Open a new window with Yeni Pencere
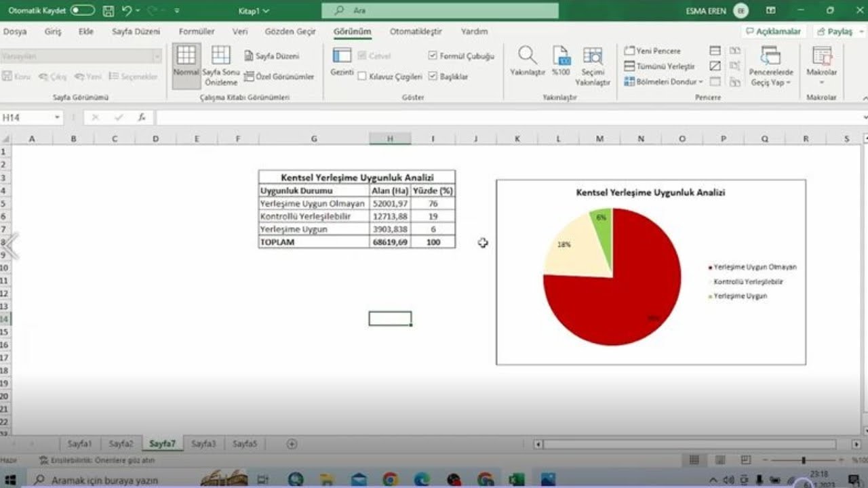This screenshot has width=868, height=488. coord(652,51)
